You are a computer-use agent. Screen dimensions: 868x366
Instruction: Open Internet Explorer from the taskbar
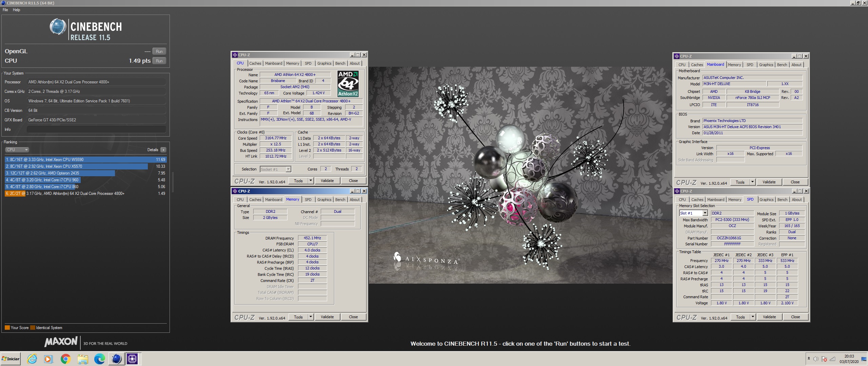(x=32, y=359)
